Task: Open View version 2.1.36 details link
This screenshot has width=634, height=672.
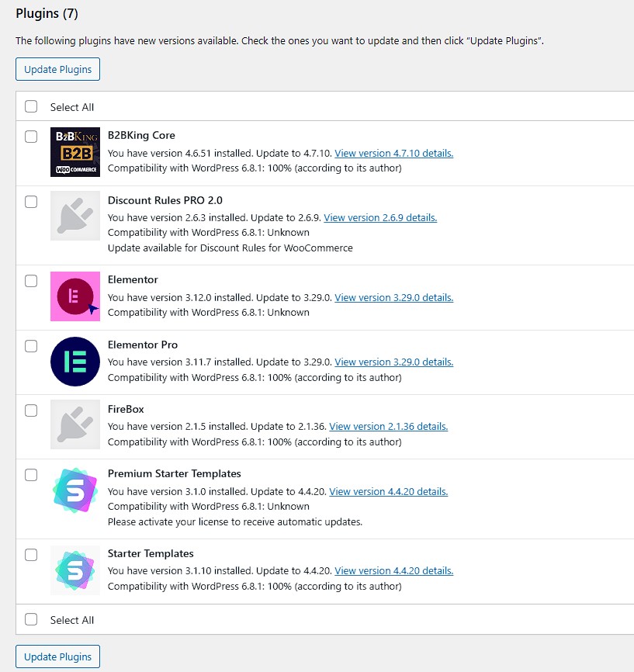Action: [388, 427]
